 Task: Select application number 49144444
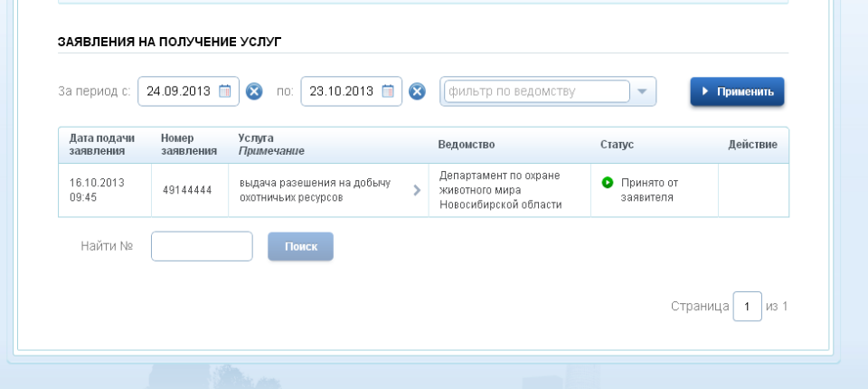tap(187, 191)
